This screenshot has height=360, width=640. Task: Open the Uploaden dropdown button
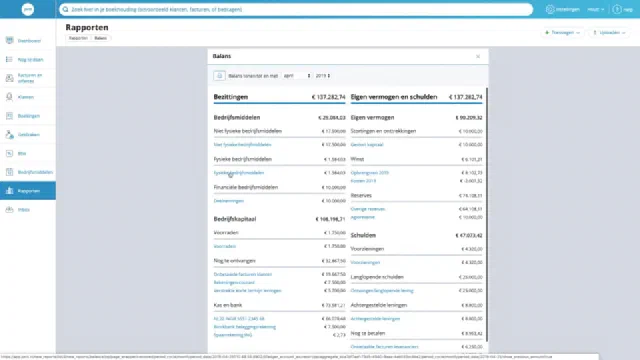tap(609, 33)
